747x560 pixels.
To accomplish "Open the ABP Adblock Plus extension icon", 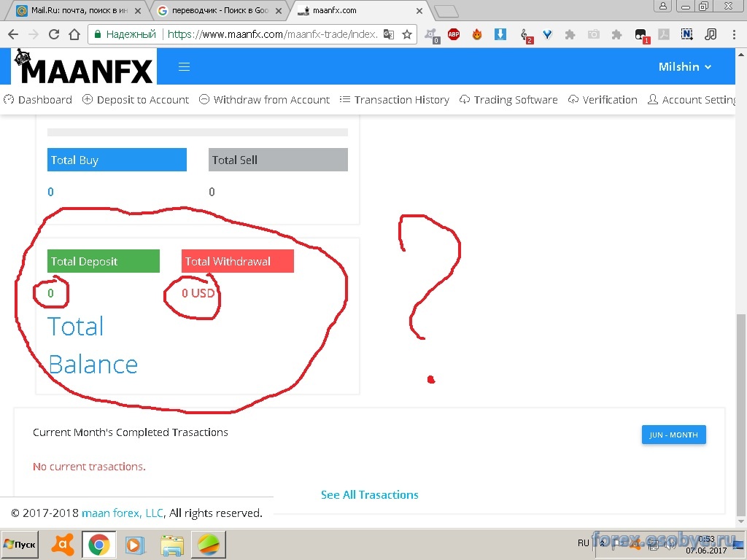I will [454, 34].
